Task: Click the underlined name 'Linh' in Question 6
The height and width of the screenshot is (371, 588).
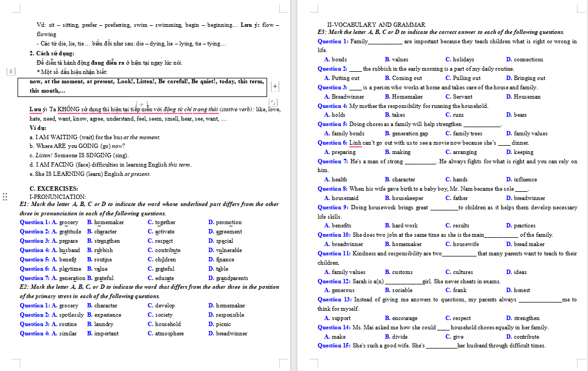Action: (x=355, y=143)
